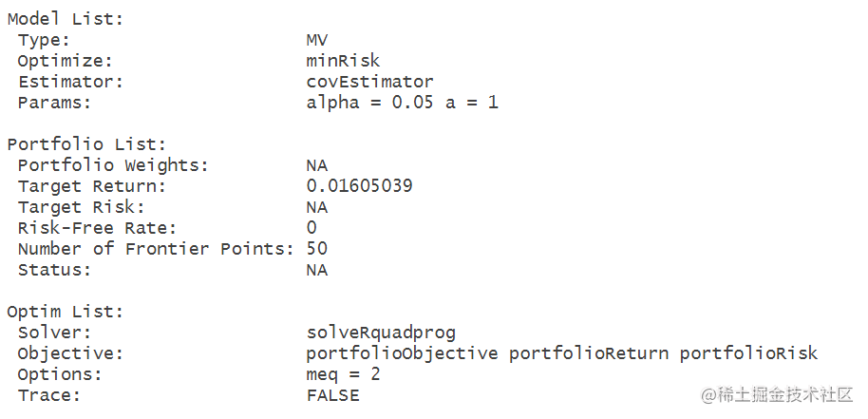Click the "Portfolio List:" heading
This screenshot has height=419, width=868.
86,144
